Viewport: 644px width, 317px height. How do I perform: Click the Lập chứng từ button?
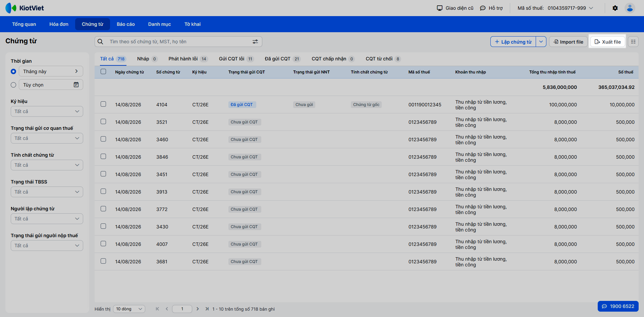513,42
